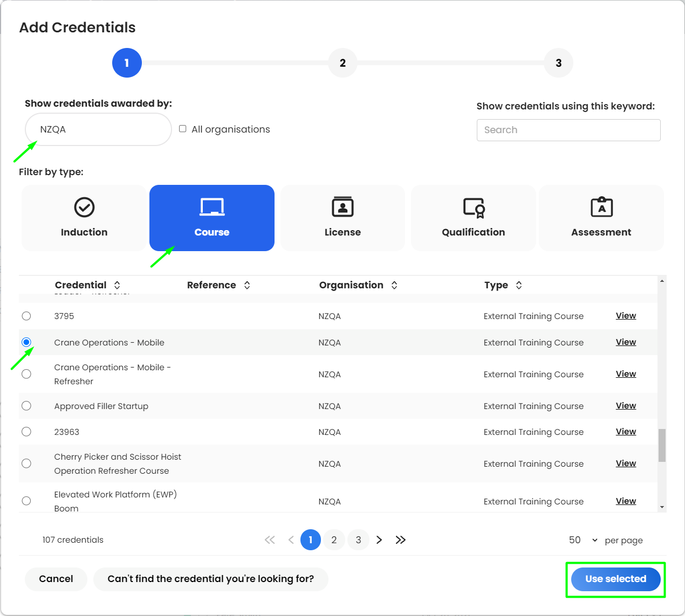
Task: Open the NZQA awarding organisation dropdown
Action: [x=98, y=129]
